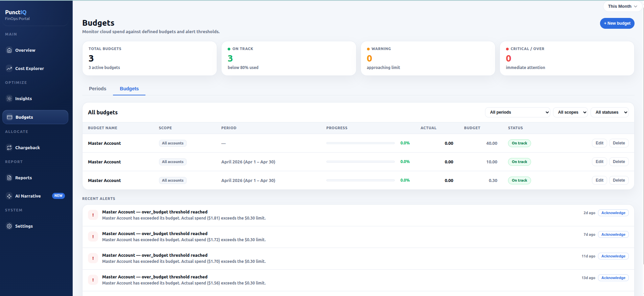
Task: Click the PunctIQ logo
Action: [x=16, y=12]
